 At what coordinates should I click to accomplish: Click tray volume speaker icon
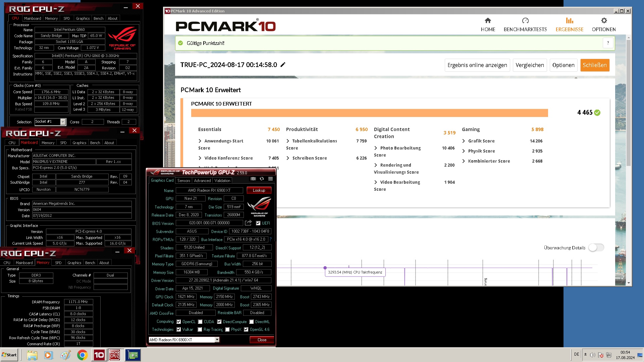[x=593, y=355]
